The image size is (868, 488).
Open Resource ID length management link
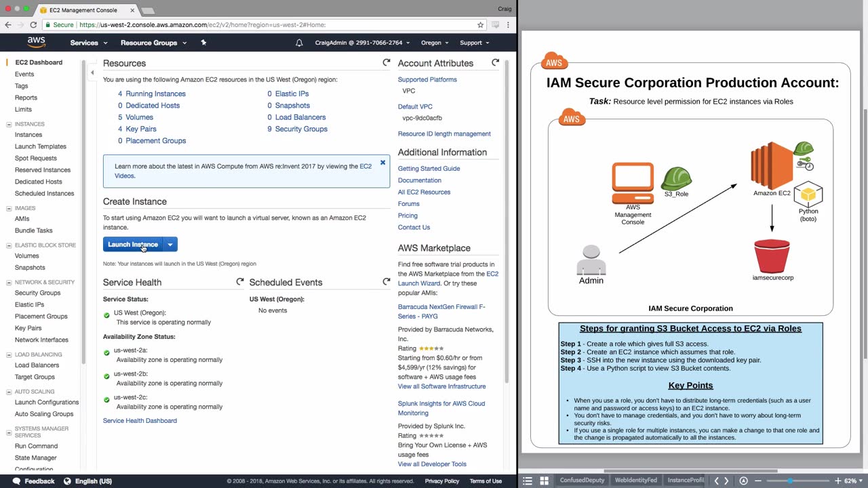tap(444, 134)
